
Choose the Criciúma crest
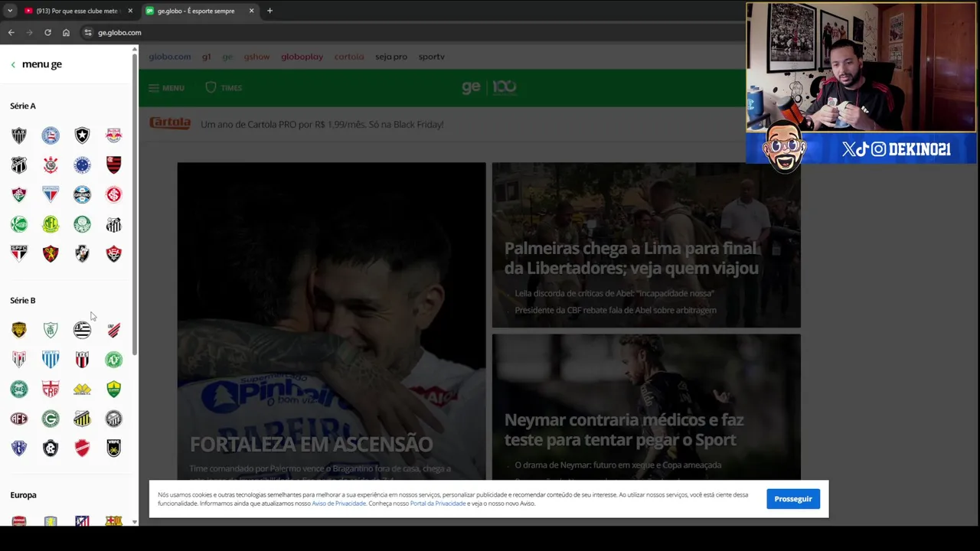point(82,389)
